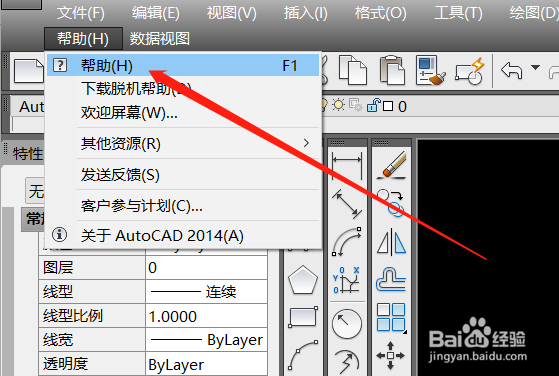Select the Aligned dimension tool
The image size is (559, 376).
(x=347, y=204)
